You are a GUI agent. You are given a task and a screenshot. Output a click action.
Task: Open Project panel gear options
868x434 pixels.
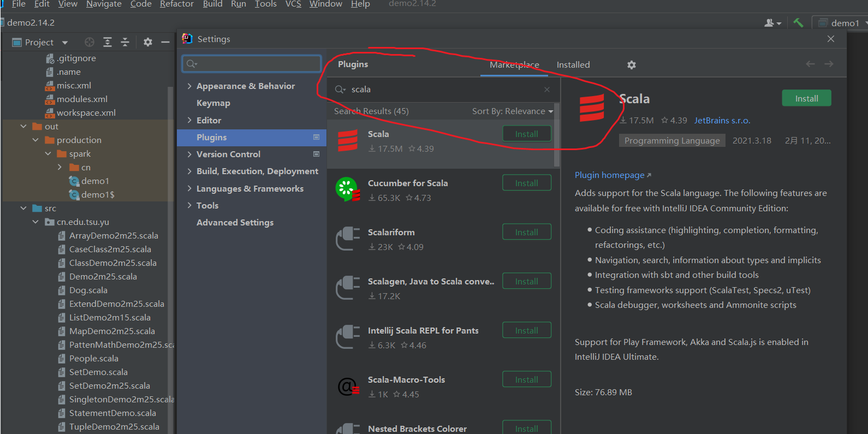pos(147,42)
